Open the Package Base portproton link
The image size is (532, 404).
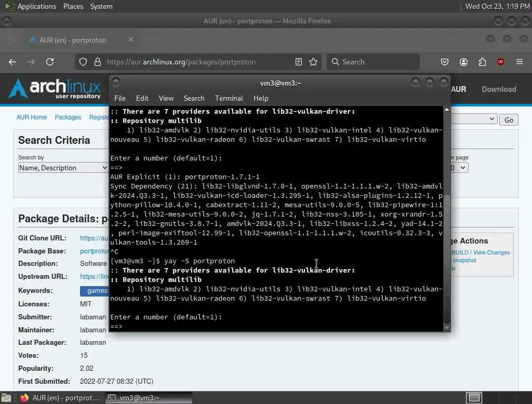(94, 251)
